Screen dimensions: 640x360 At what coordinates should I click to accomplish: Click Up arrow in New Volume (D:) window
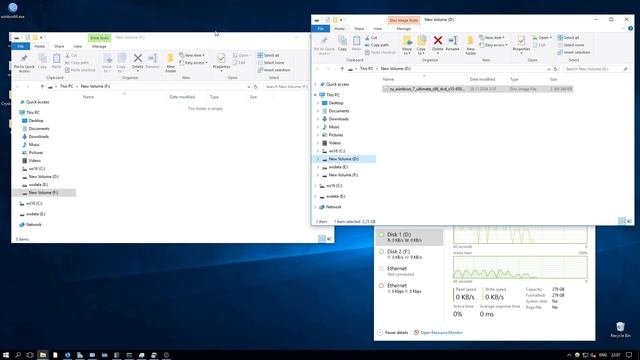coord(342,69)
